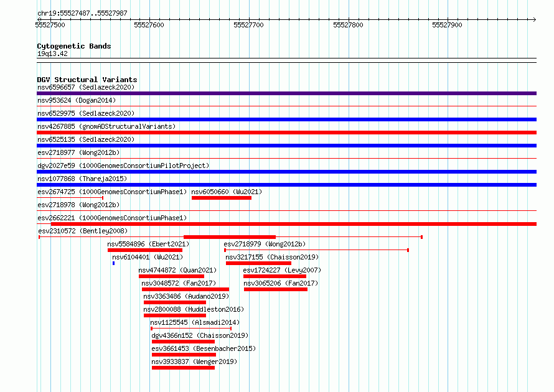Open the nsv3048572 (Fan2017) label
Image resolution: width=554 pixels, height=392 pixels.
(x=179, y=283)
